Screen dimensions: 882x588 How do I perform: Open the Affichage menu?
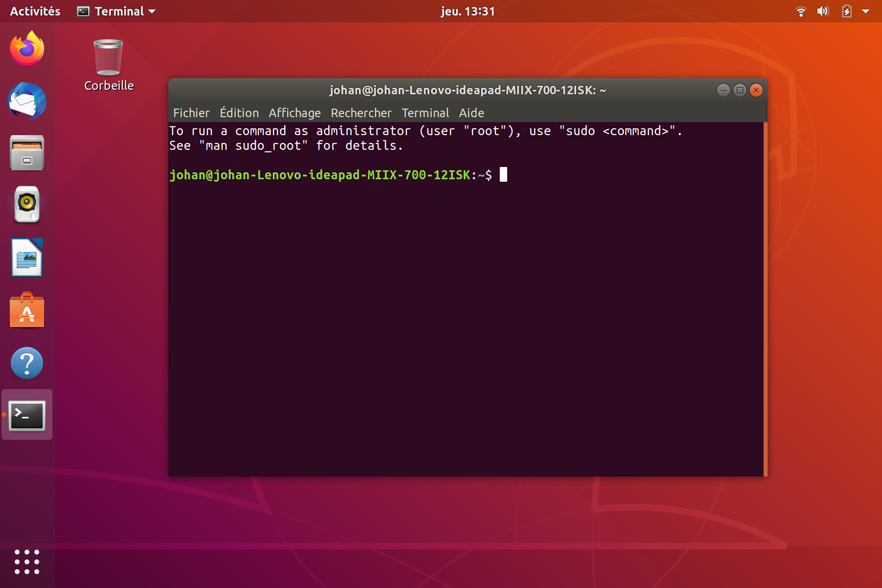(x=295, y=113)
